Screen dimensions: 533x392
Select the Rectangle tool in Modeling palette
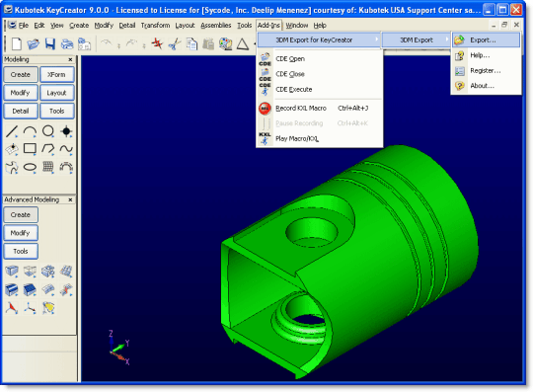(30, 149)
